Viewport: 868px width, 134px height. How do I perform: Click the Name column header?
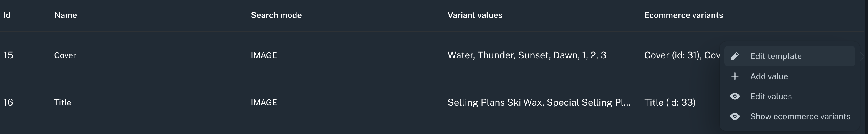point(65,15)
